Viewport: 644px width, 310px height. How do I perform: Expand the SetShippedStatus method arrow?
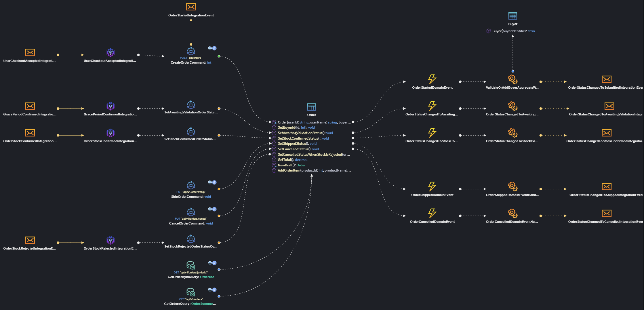pos(270,143)
